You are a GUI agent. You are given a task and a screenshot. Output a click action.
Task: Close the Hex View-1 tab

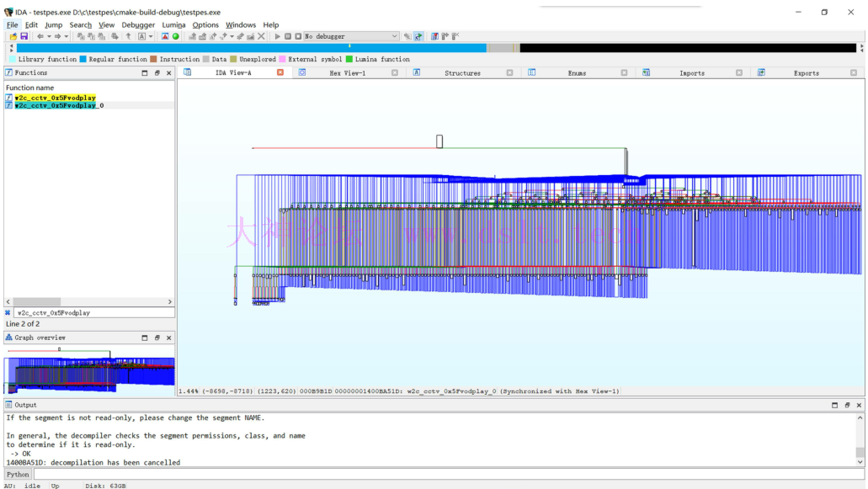[395, 72]
